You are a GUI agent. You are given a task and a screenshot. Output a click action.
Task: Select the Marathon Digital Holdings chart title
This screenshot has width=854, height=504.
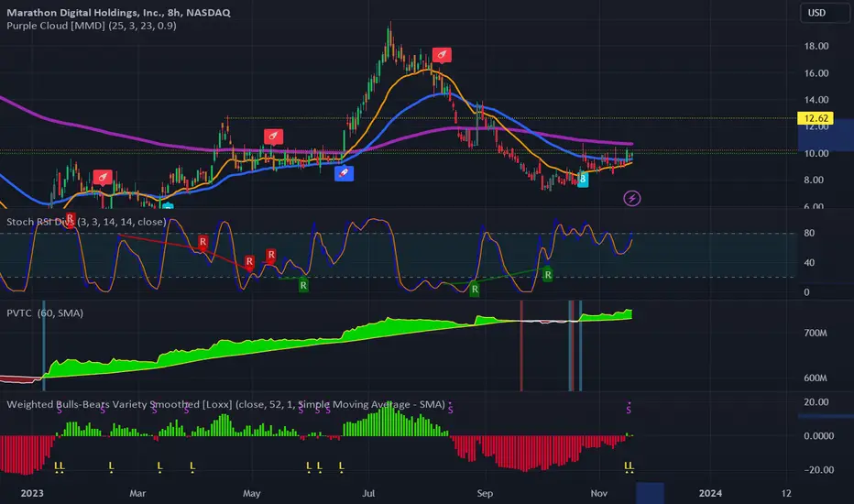[x=118, y=12]
